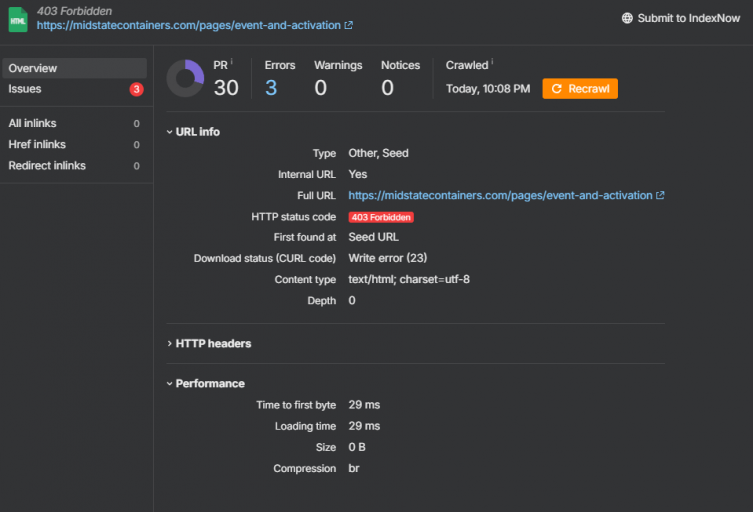Switch to the Issues tab
The width and height of the screenshot is (753, 512).
coord(74,89)
